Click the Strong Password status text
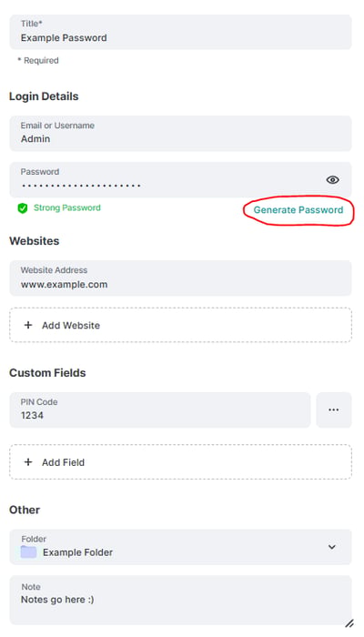The height and width of the screenshot is (637, 364). tap(67, 208)
